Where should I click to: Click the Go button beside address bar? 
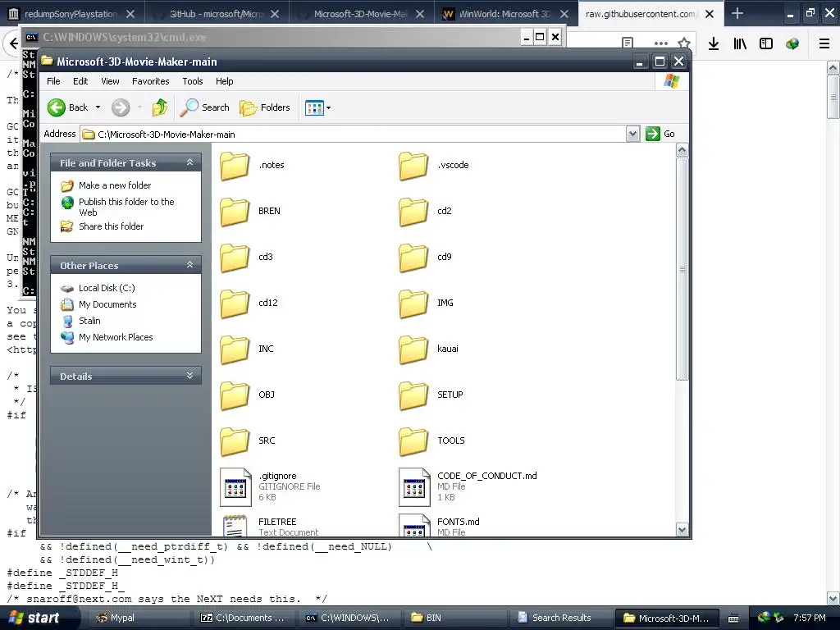pyautogui.click(x=660, y=134)
